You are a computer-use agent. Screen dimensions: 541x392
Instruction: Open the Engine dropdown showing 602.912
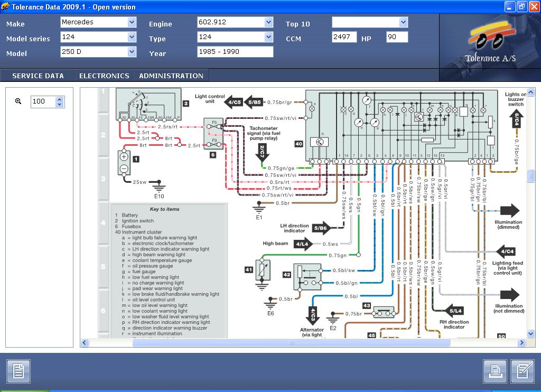click(x=269, y=22)
